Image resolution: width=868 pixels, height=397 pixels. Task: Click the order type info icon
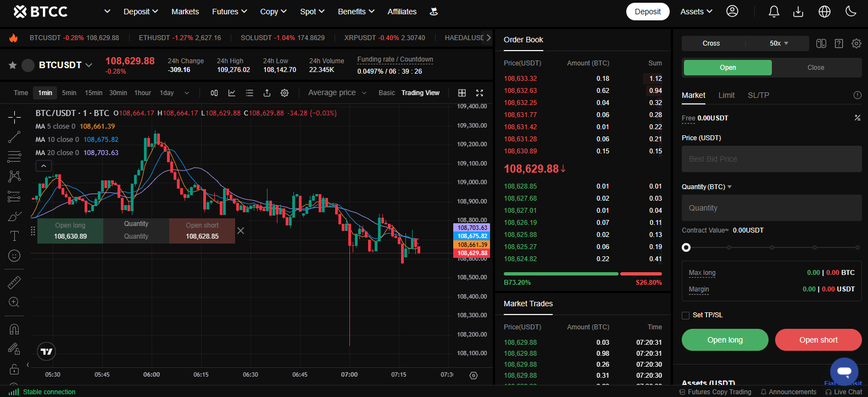[858, 95]
